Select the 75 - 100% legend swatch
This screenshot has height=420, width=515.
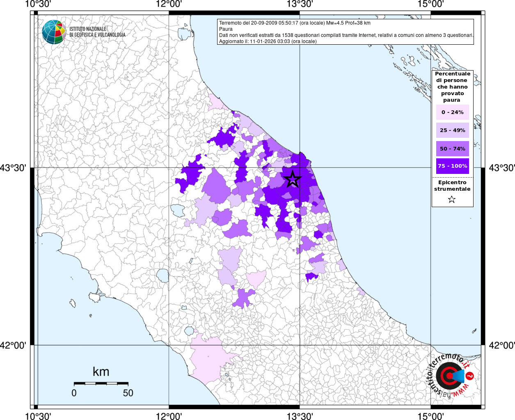452,166
